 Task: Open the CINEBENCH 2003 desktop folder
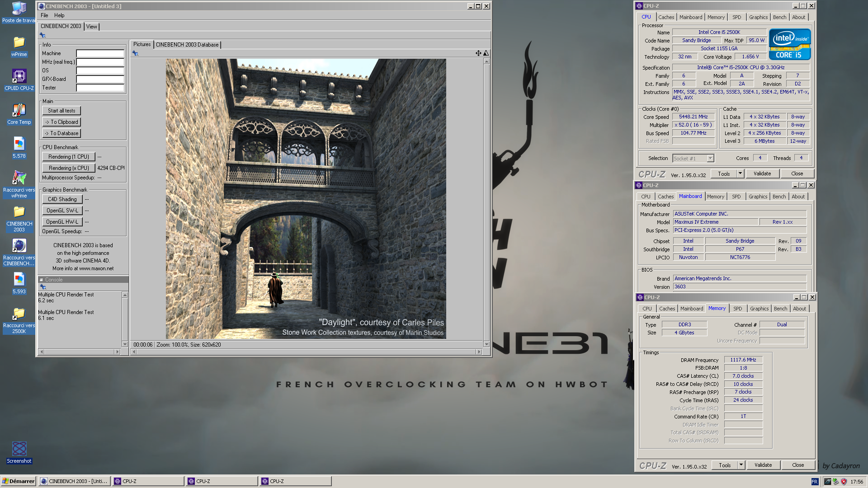tap(19, 219)
